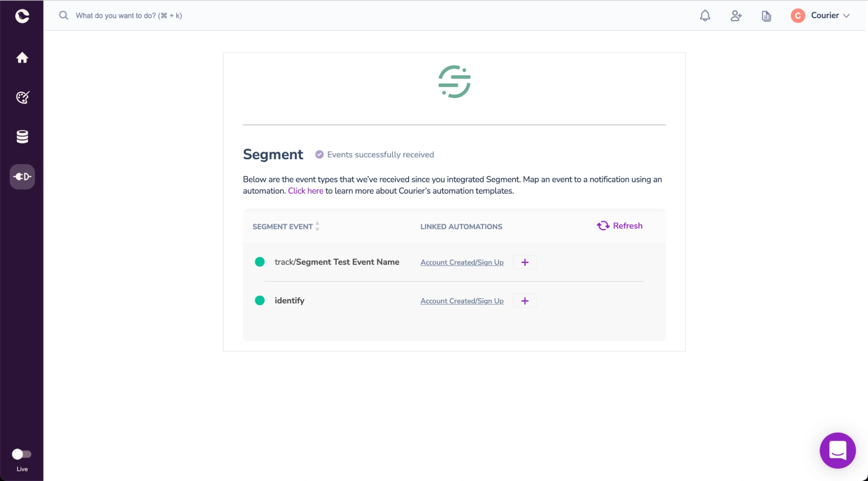868x481 pixels.
Task: Follow the 'Click here' automation templates link
Action: tap(305, 191)
